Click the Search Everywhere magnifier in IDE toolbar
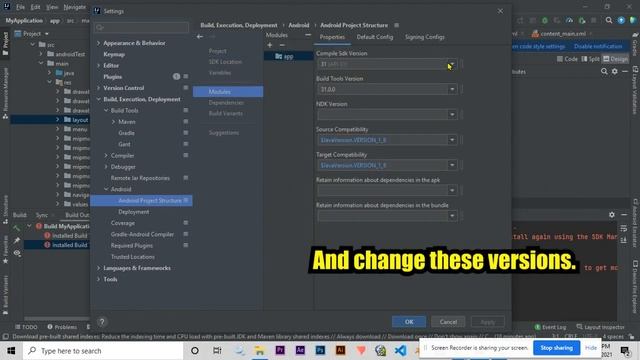 (609, 20)
